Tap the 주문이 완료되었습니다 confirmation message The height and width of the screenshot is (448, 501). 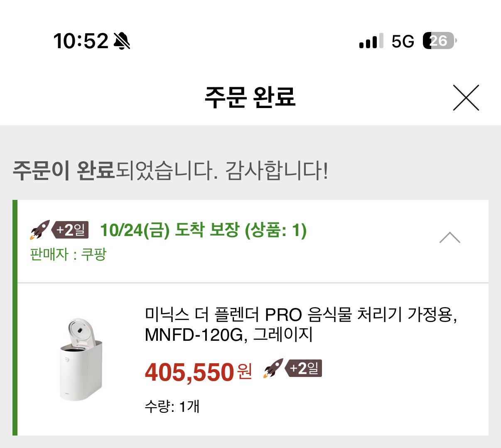pos(170,170)
